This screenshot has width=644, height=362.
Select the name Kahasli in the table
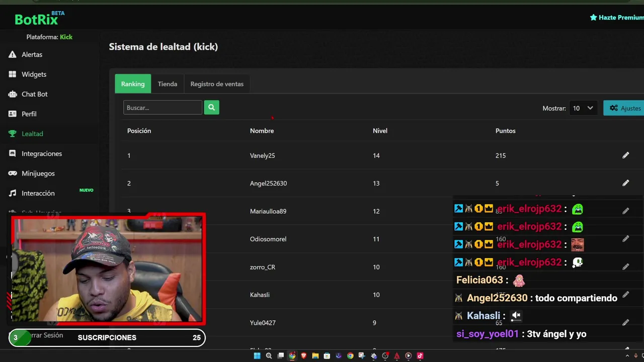(260, 295)
